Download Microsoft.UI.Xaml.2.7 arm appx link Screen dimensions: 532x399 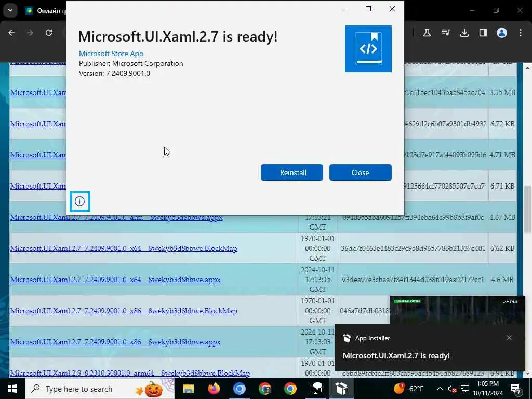pos(116,217)
